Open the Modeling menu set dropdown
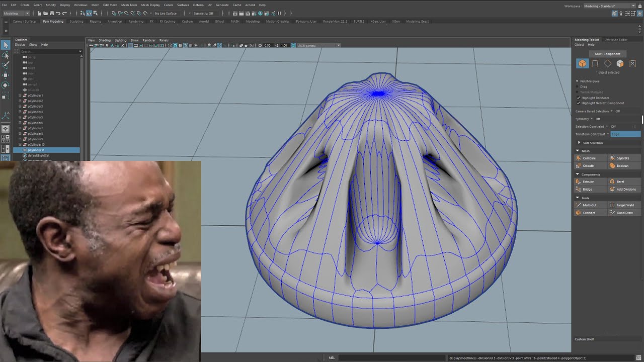This screenshot has width=644, height=362. (x=18, y=14)
